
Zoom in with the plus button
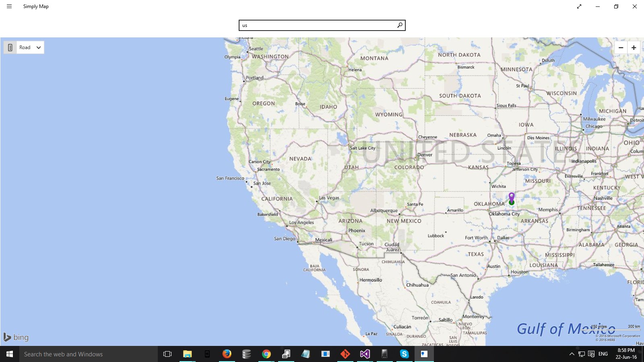click(634, 47)
